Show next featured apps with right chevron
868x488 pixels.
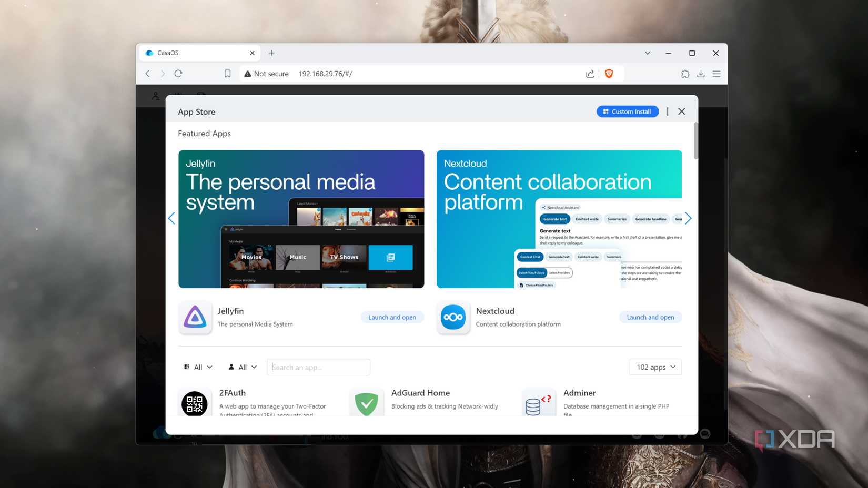(x=688, y=218)
